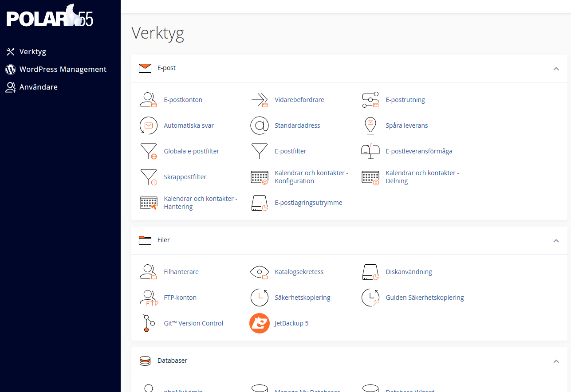The image size is (571, 392).
Task: Click the Standardadress at-sign icon
Action: [x=259, y=125]
